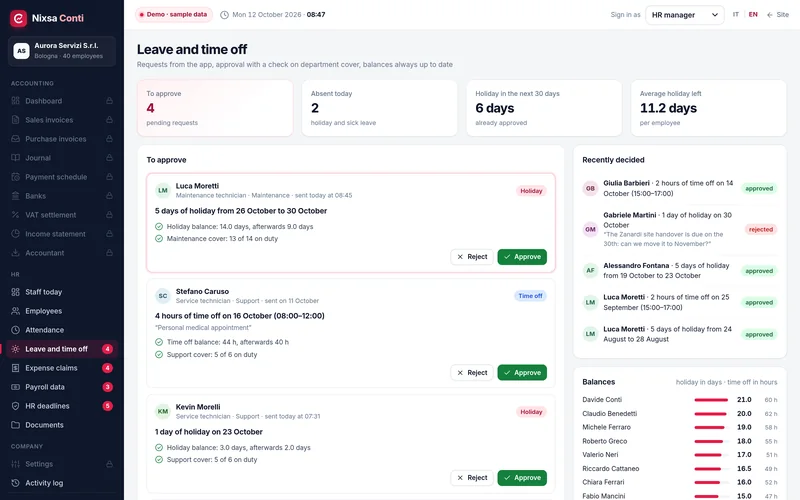This screenshot has width=800, height=500.
Task: Reject Stefano Caruso's time off
Action: [472, 372]
